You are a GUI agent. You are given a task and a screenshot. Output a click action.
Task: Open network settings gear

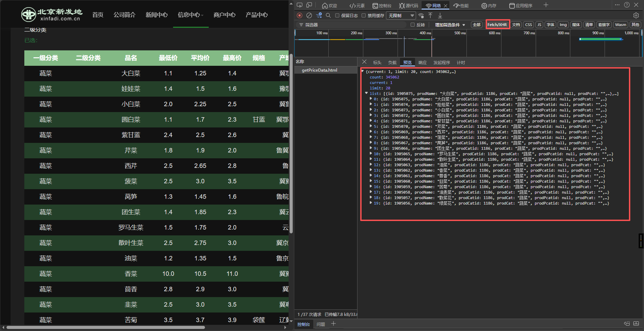[636, 15]
